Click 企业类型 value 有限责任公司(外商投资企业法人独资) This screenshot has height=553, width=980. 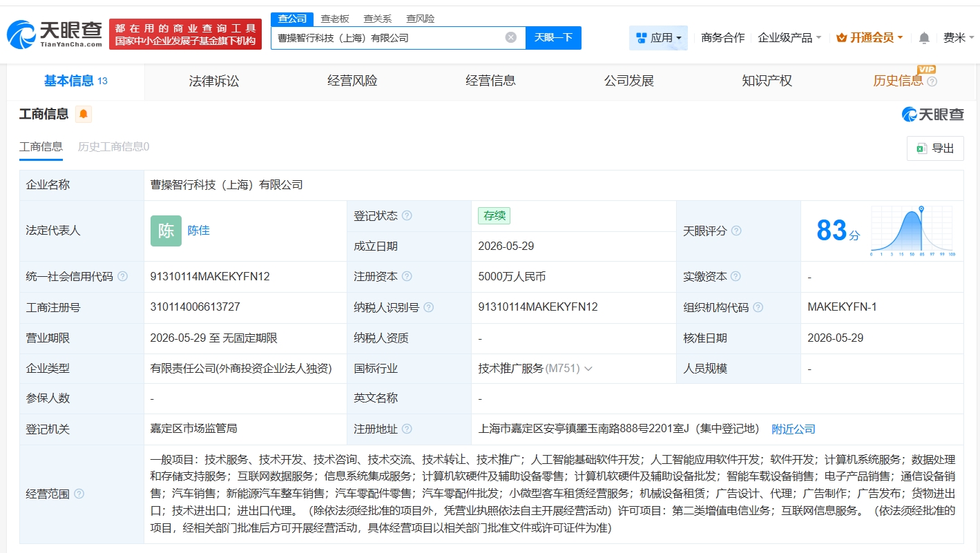(x=241, y=369)
